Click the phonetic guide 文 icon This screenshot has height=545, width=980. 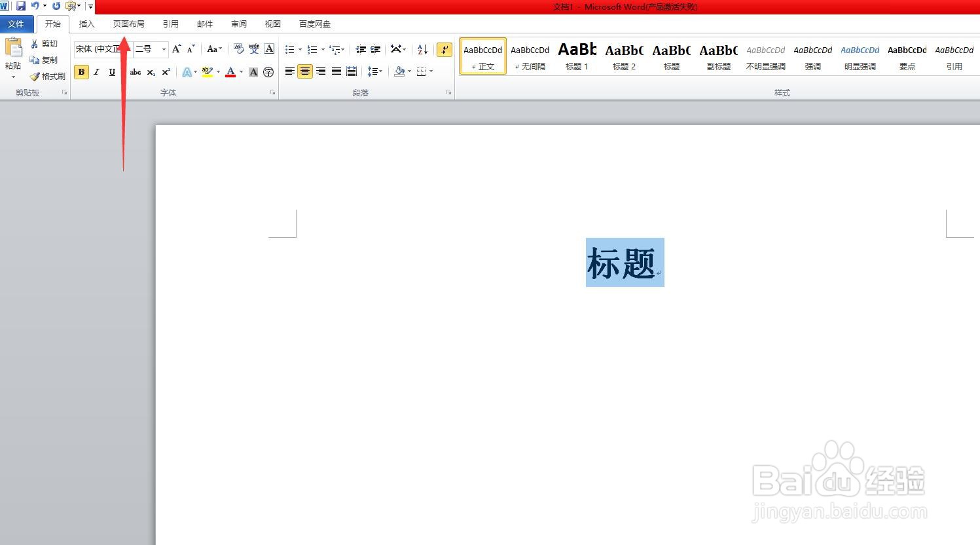(x=254, y=49)
